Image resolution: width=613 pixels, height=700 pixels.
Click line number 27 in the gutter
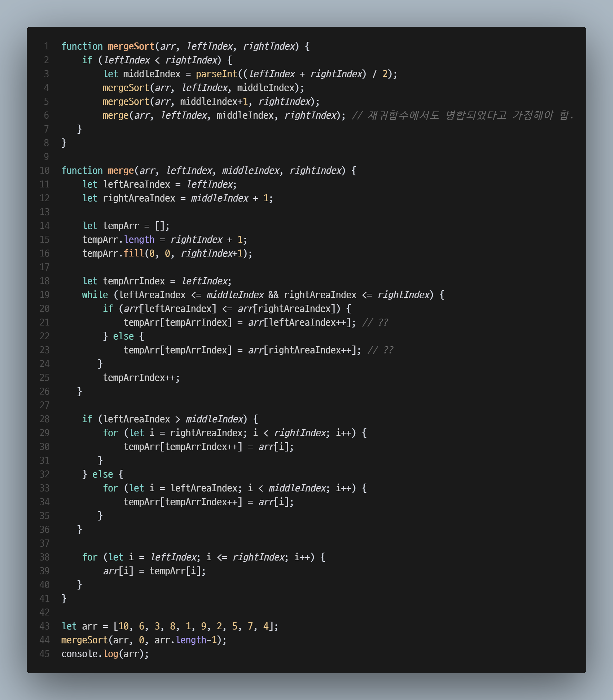click(45, 405)
